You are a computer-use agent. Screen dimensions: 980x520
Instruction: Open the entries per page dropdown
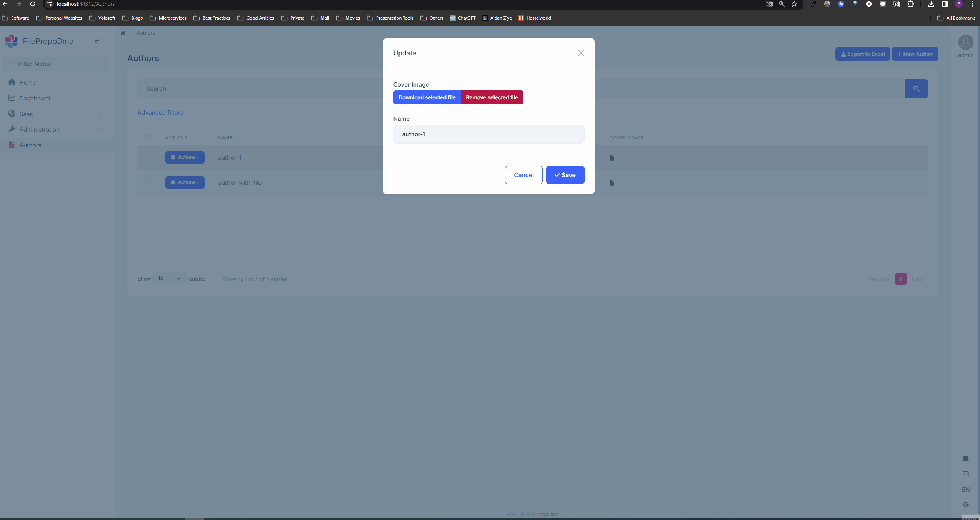click(x=169, y=279)
